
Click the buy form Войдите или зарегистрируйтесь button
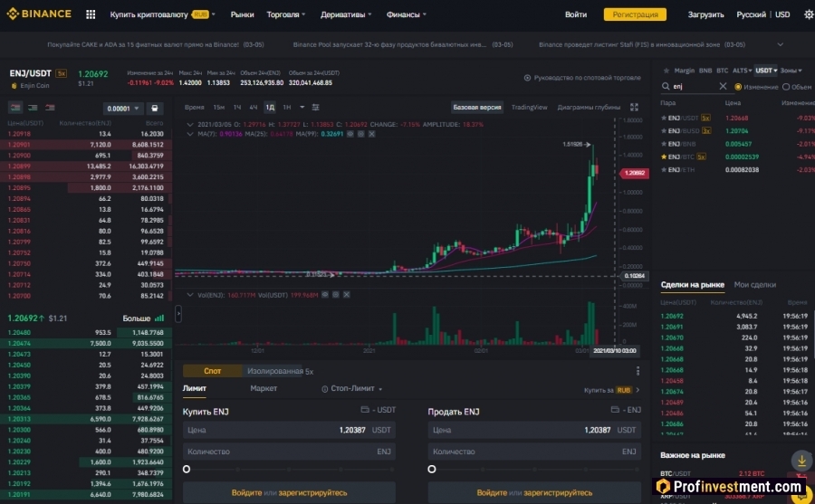pos(289,492)
